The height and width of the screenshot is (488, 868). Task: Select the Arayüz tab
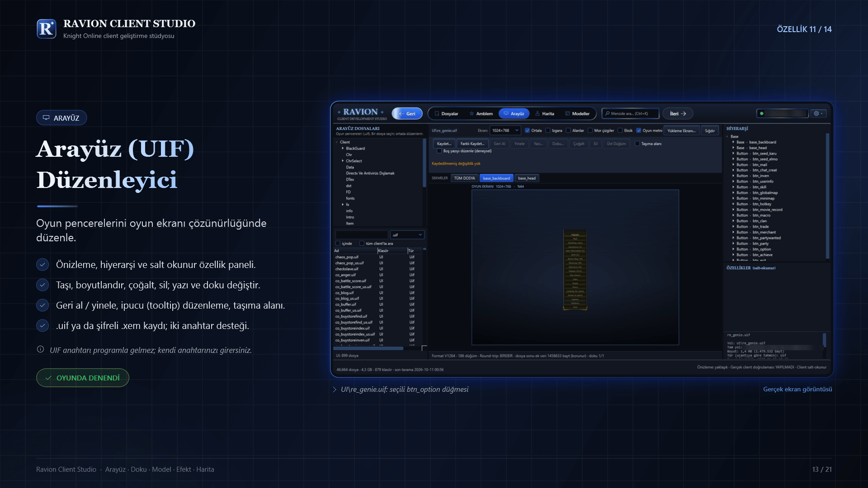point(514,113)
